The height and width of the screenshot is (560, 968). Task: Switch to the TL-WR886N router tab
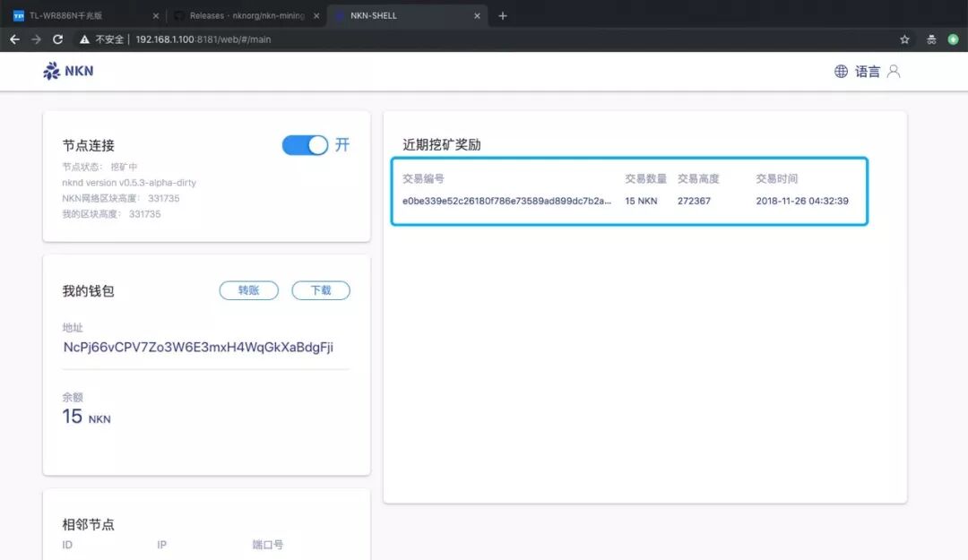[x=86, y=16]
